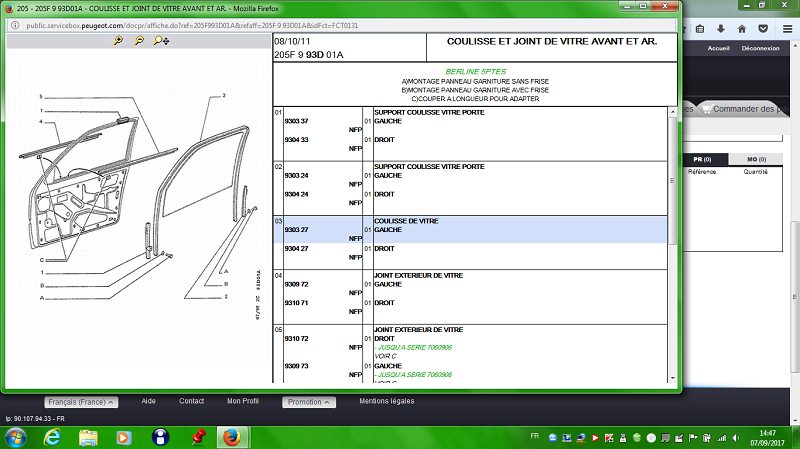800x449 pixels.
Task: Click the Firefox taskbar button
Action: coord(232,438)
